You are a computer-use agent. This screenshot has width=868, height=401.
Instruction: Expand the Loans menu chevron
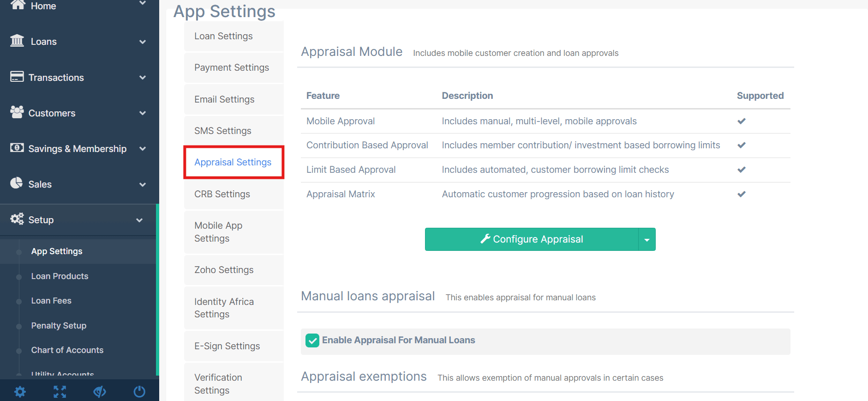tap(143, 42)
